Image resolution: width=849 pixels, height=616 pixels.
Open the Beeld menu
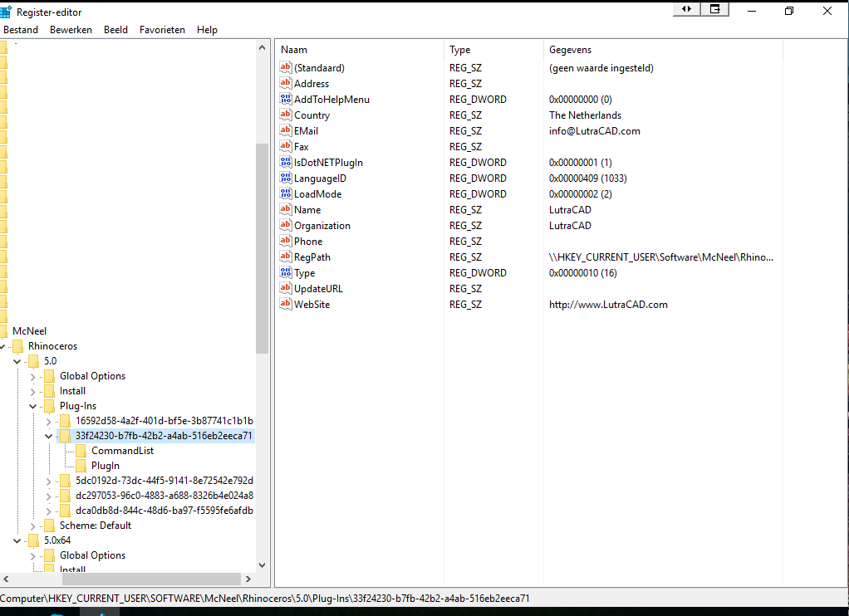[115, 30]
